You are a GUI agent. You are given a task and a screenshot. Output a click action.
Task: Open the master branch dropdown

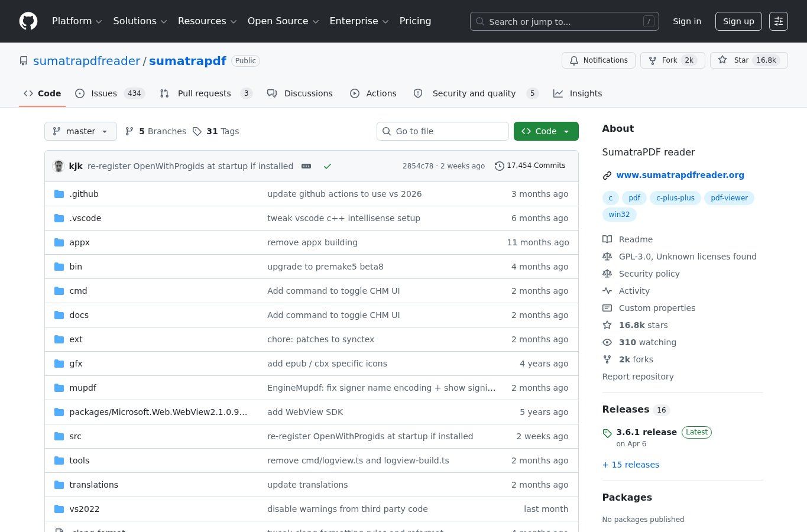(x=80, y=131)
